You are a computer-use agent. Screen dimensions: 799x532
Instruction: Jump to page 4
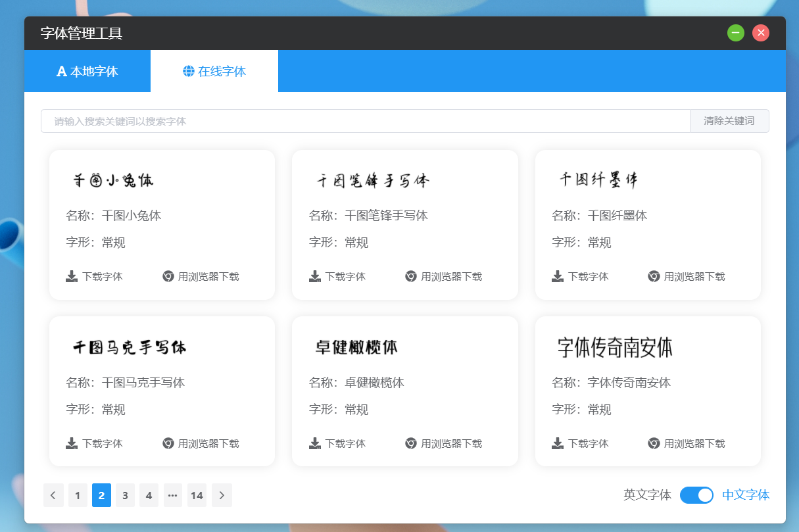tap(149, 495)
